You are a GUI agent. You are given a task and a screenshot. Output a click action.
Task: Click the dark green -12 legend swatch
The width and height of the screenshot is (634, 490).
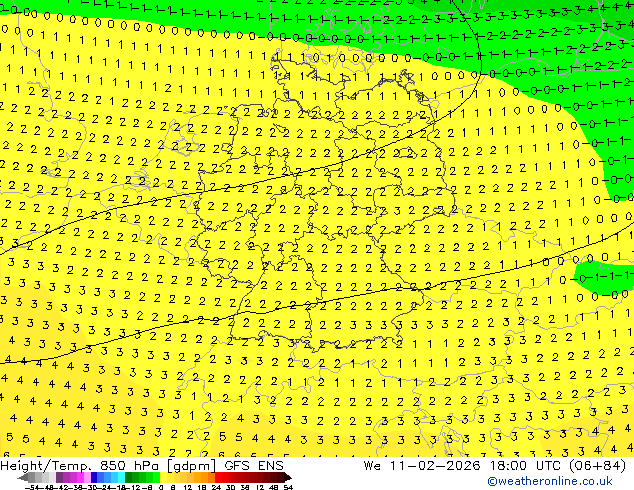129,477
